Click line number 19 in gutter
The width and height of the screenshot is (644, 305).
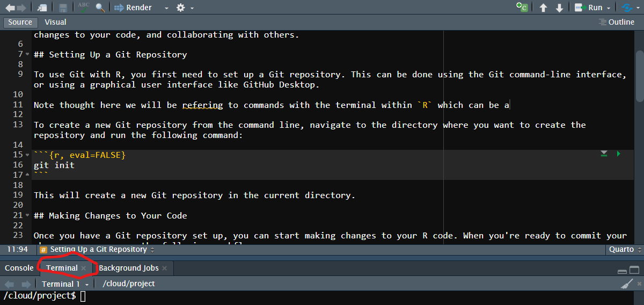18,195
